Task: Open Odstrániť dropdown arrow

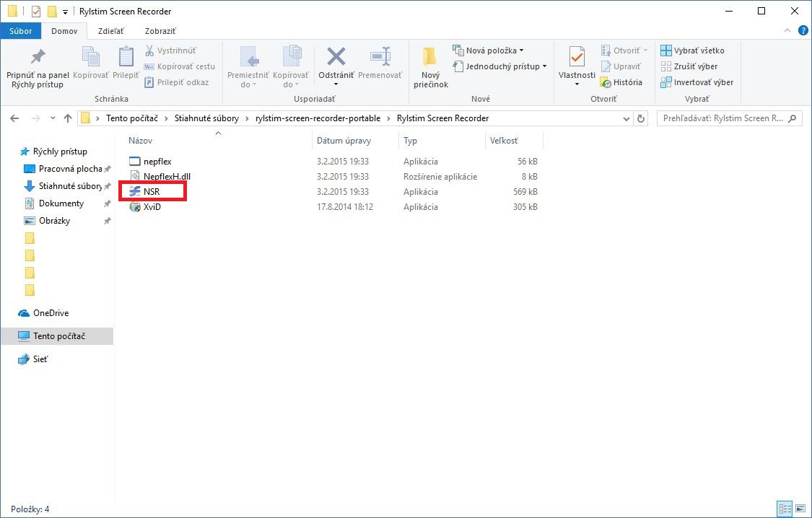Action: point(336,84)
